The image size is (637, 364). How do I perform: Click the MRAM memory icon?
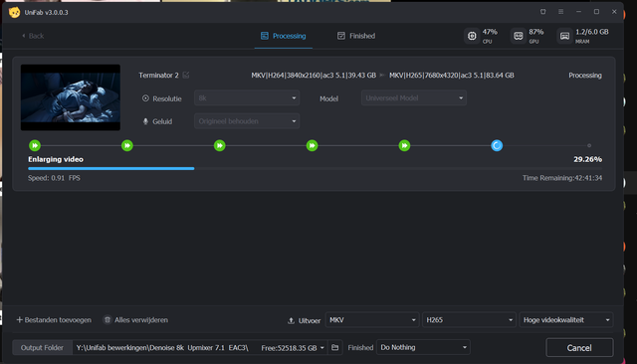pos(564,36)
